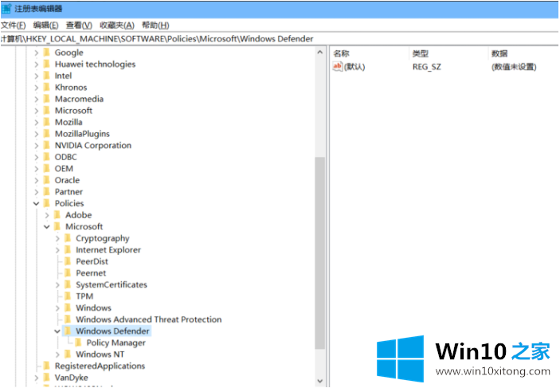560x392 pixels.
Task: Click the Huawei technologies folder icon
Action: tap(46, 64)
